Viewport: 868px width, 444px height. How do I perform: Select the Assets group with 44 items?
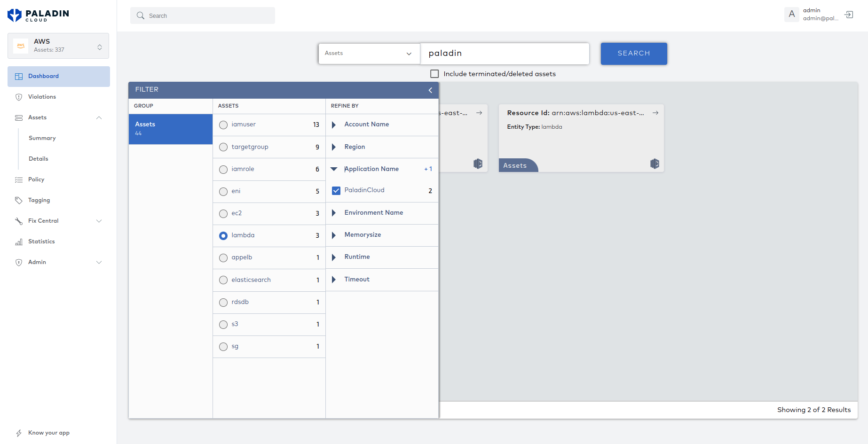(171, 129)
